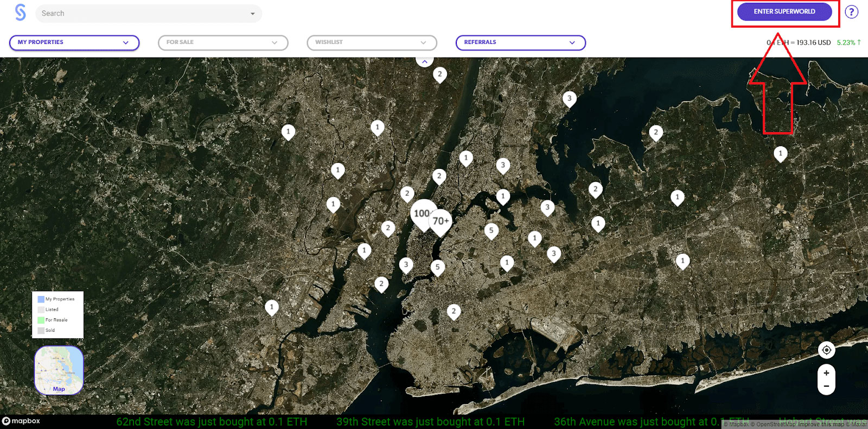This screenshot has height=429, width=868.
Task: Open the For Sale dropdown
Action: click(223, 42)
